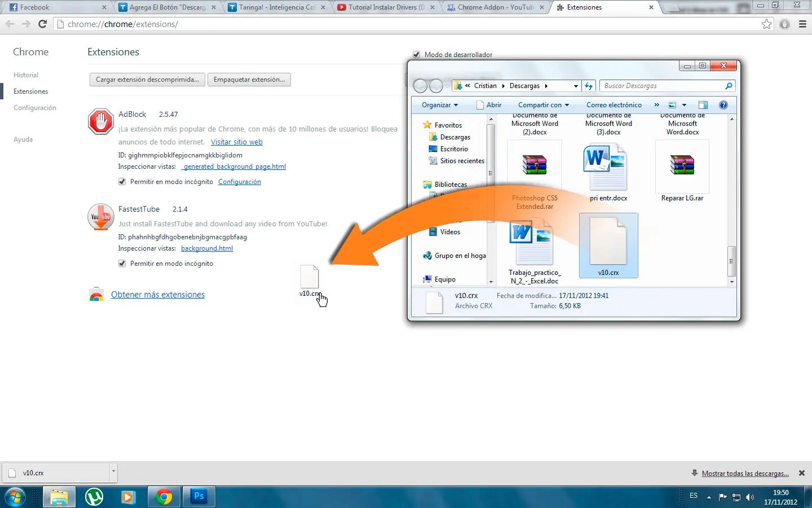Screen dimensions: 812x508
Task: Expand the breadcrumb arrow after Descargas
Action: pyautogui.click(x=546, y=86)
